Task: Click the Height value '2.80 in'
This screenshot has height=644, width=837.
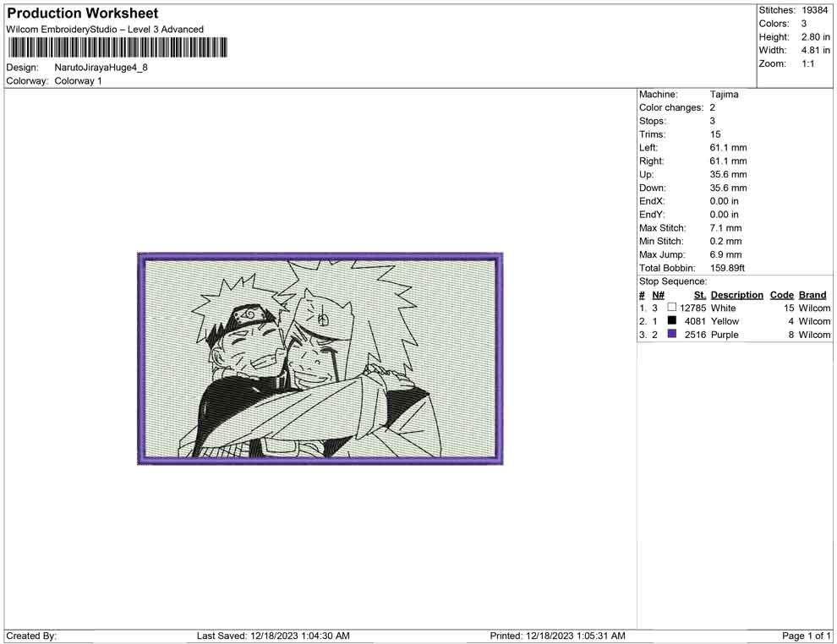Action: coord(815,37)
